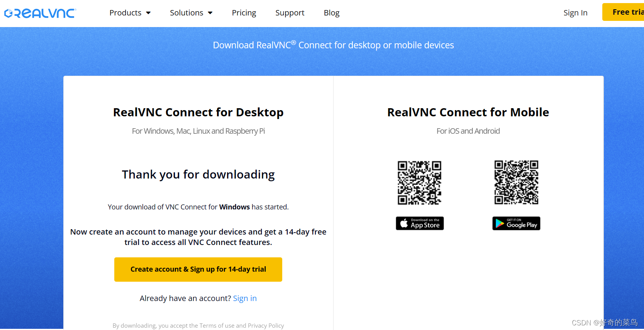This screenshot has height=330, width=644.
Task: Click the Terms of use and Privacy Policy text
Action: [x=242, y=326]
